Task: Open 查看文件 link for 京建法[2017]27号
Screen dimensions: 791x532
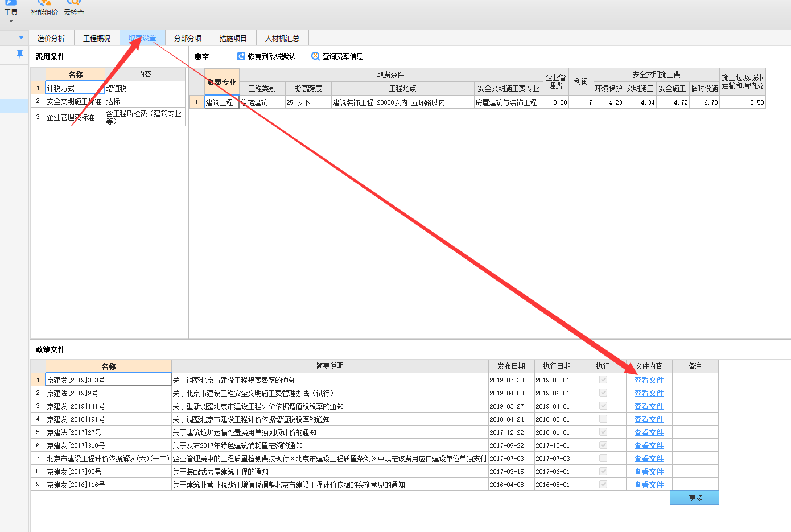Action: tap(649, 432)
